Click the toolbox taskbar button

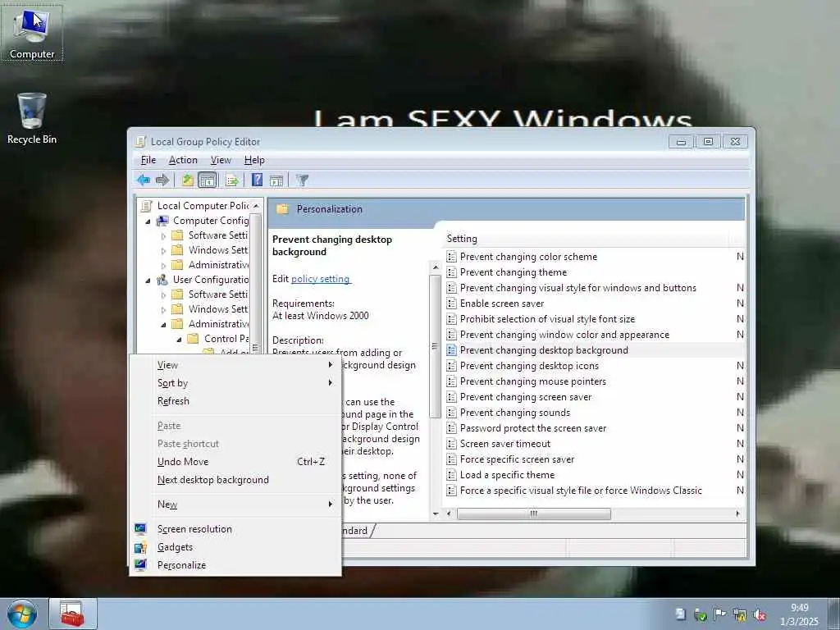click(x=73, y=614)
